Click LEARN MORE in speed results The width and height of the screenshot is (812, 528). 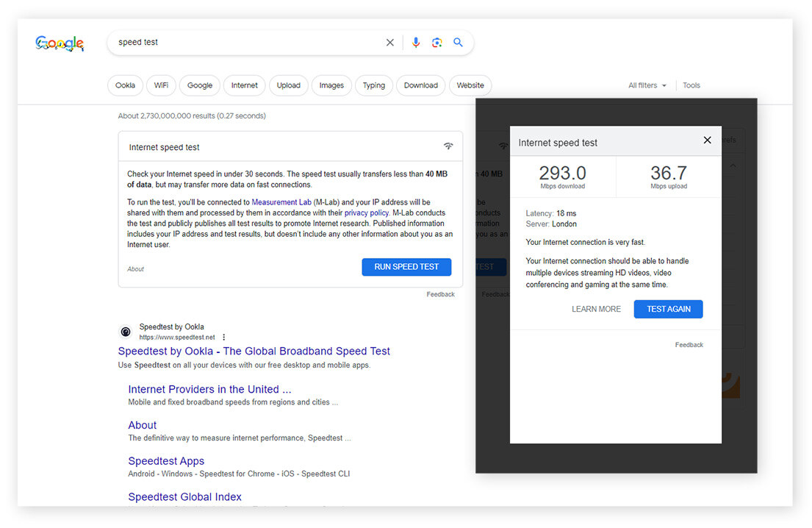tap(596, 309)
